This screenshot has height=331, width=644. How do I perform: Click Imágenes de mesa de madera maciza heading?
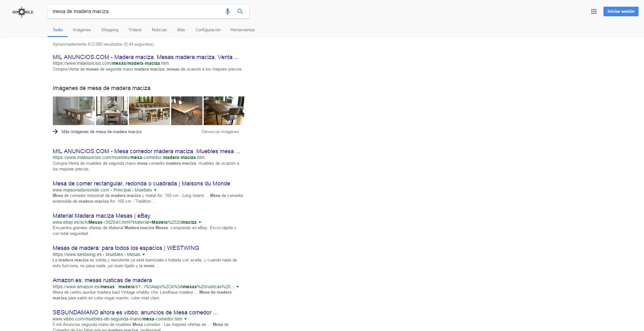pos(102,88)
